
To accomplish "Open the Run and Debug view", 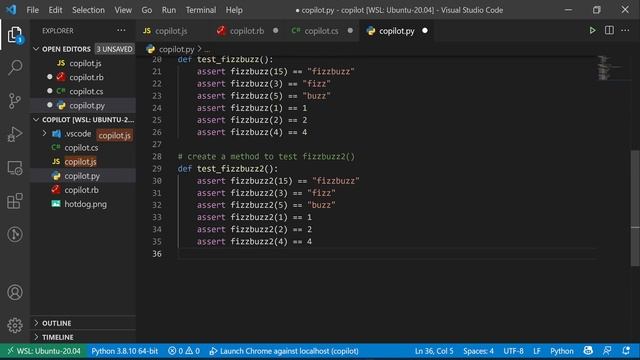I will coord(15,134).
